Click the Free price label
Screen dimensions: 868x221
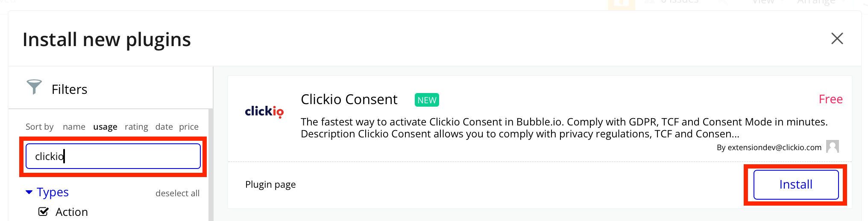[830, 99]
